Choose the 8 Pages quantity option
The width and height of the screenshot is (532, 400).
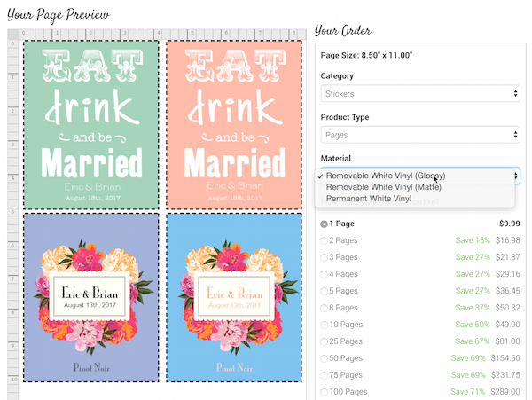pyautogui.click(x=325, y=308)
